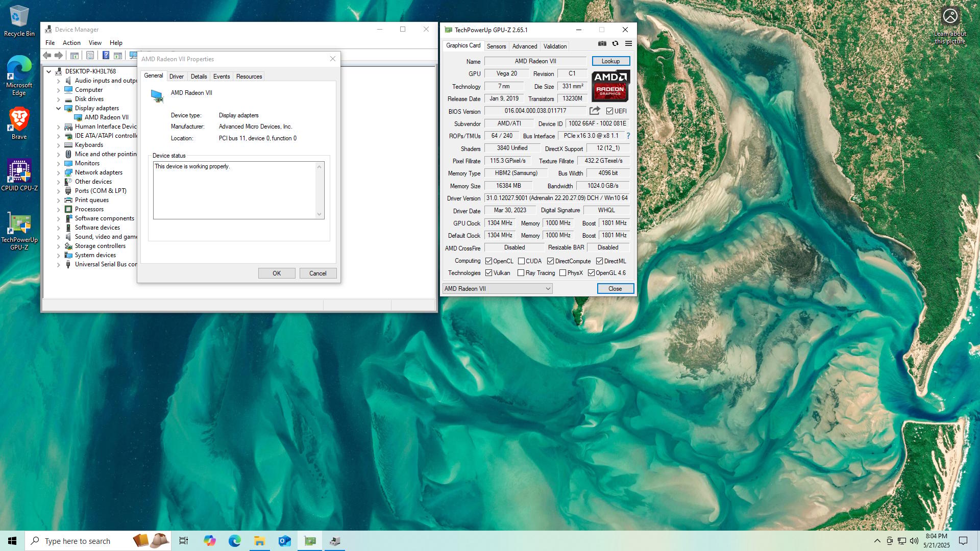The width and height of the screenshot is (980, 551).
Task: Click the Close button in GPU-Z
Action: 615,289
